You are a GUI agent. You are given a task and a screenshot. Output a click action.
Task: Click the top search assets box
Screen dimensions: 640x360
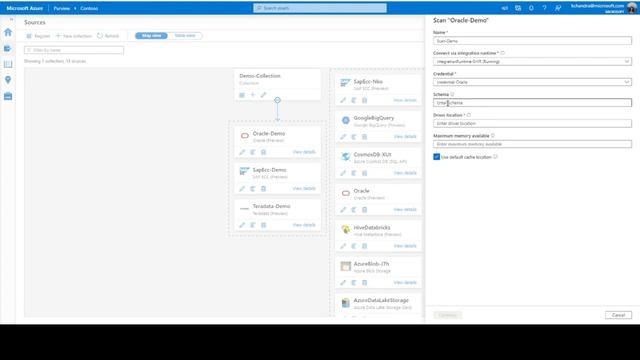[320, 8]
